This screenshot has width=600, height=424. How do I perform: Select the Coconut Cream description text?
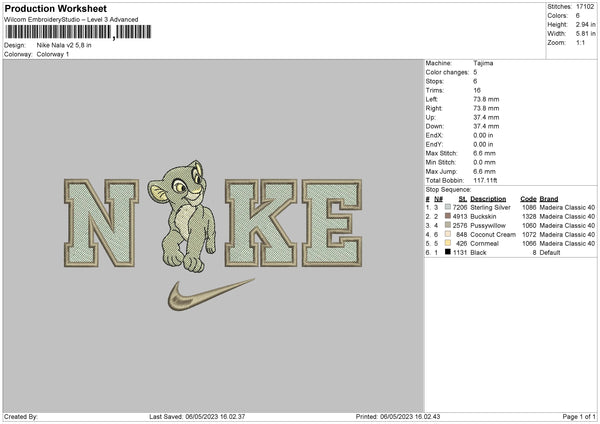coord(493,234)
